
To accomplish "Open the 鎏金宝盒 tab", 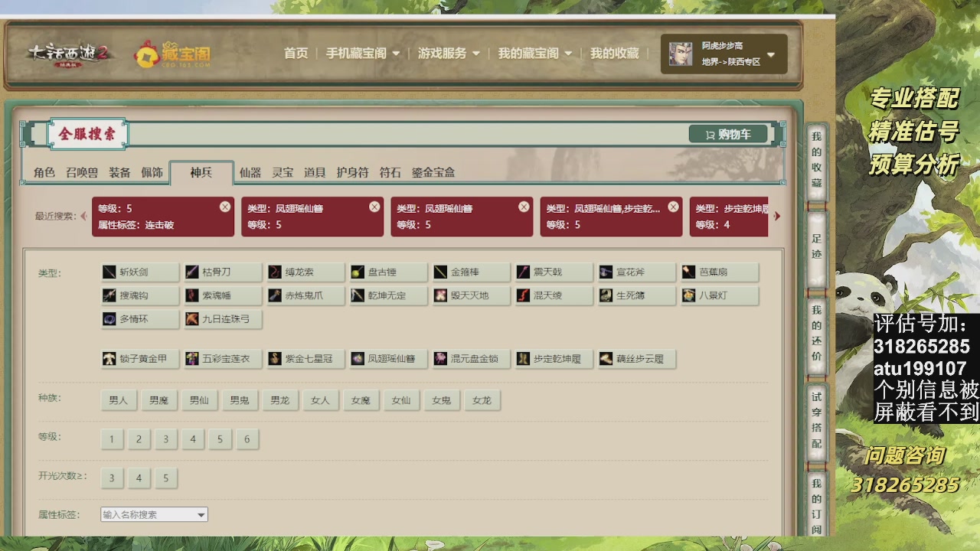I will click(x=433, y=173).
